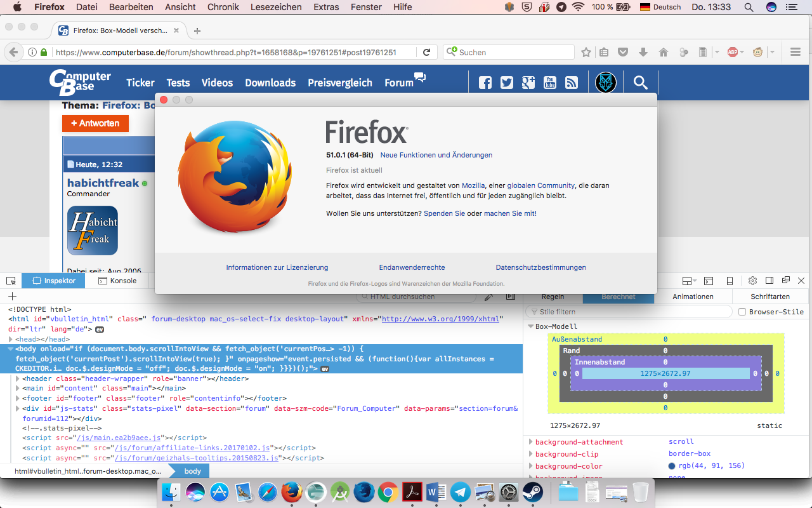Screen dimensions: 812x508
Task: Click the add new node plus icon
Action: [x=12, y=297]
